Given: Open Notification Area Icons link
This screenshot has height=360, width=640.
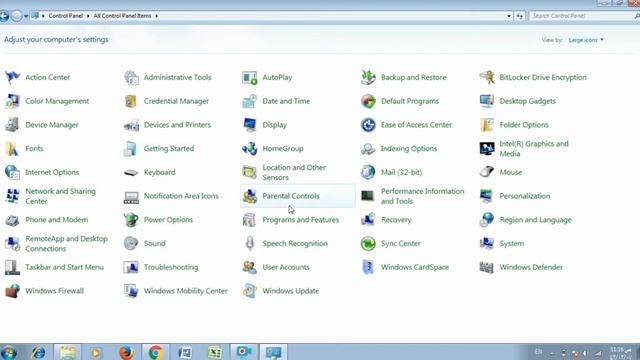Looking at the screenshot, I should pos(181,196).
